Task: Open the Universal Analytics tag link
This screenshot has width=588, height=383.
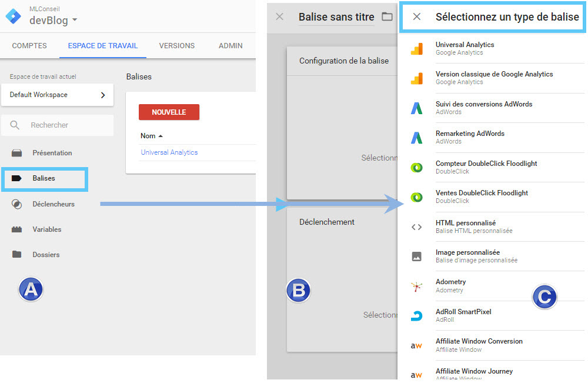Action: 169,152
